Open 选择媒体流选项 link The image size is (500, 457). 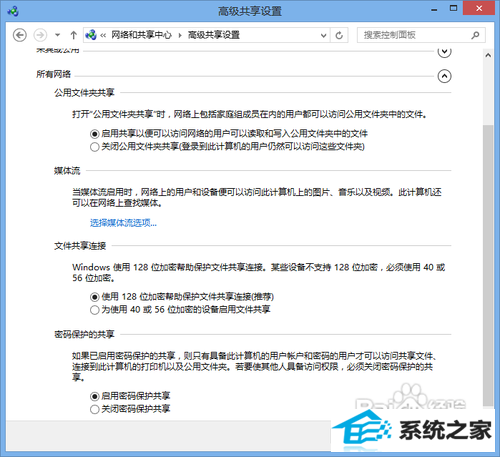click(123, 223)
